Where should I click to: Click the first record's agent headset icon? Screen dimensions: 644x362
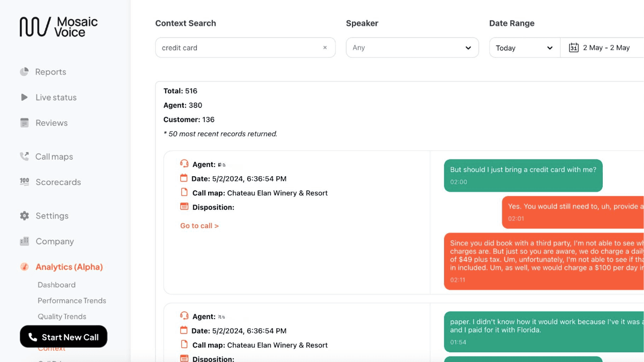pos(184,164)
